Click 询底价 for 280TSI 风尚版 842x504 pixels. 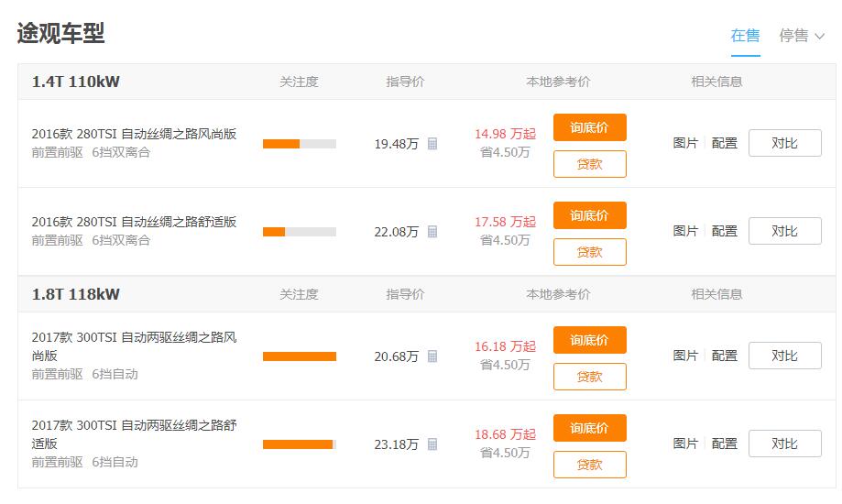coord(590,127)
